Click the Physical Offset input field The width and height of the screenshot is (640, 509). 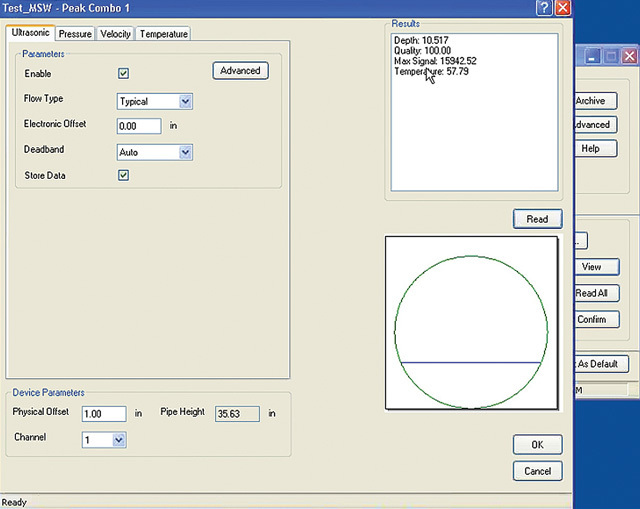tap(101, 413)
